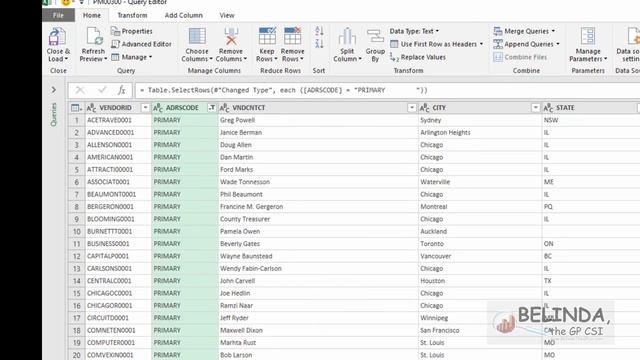Switch to the Transform tab
This screenshot has height=360, width=640.
[x=132, y=15]
